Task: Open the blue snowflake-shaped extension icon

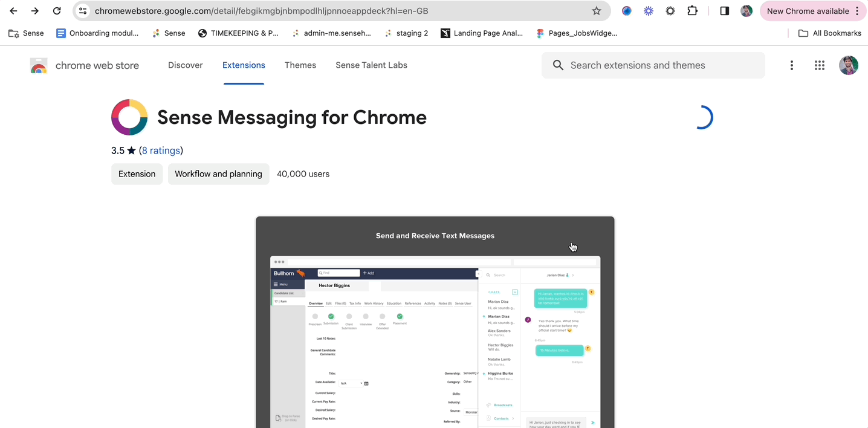Action: click(x=649, y=11)
